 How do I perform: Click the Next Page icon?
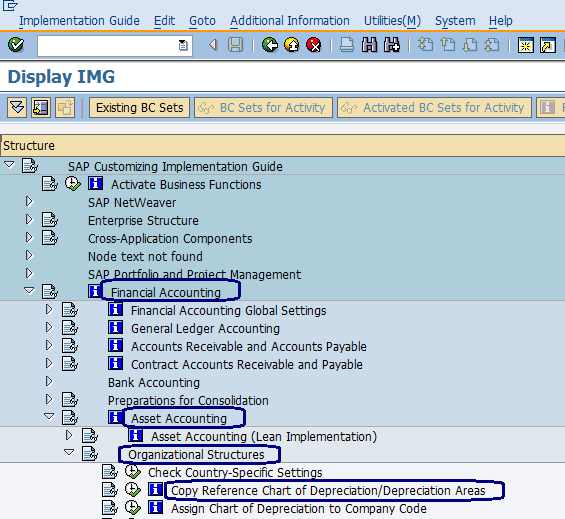(470, 45)
